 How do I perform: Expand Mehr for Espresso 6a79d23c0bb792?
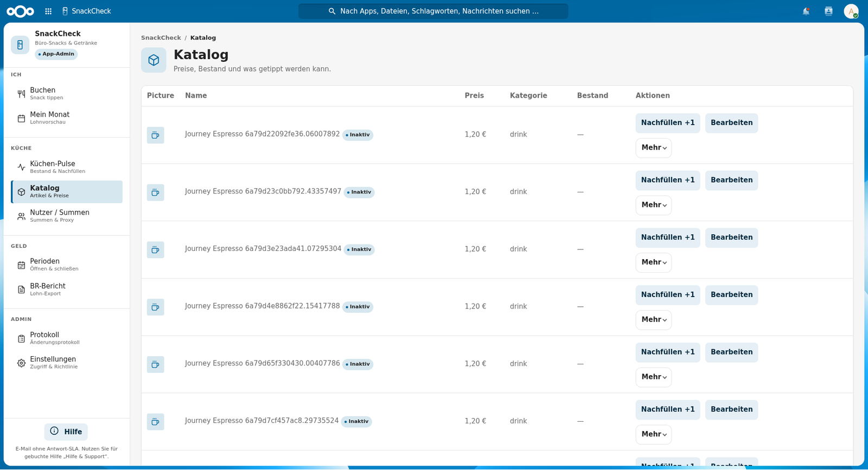(x=654, y=205)
